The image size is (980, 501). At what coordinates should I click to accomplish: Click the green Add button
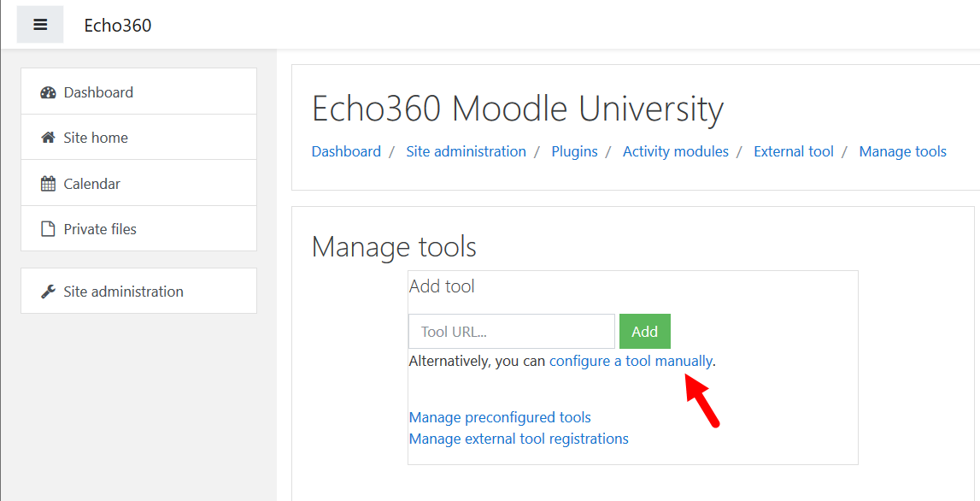pos(645,332)
